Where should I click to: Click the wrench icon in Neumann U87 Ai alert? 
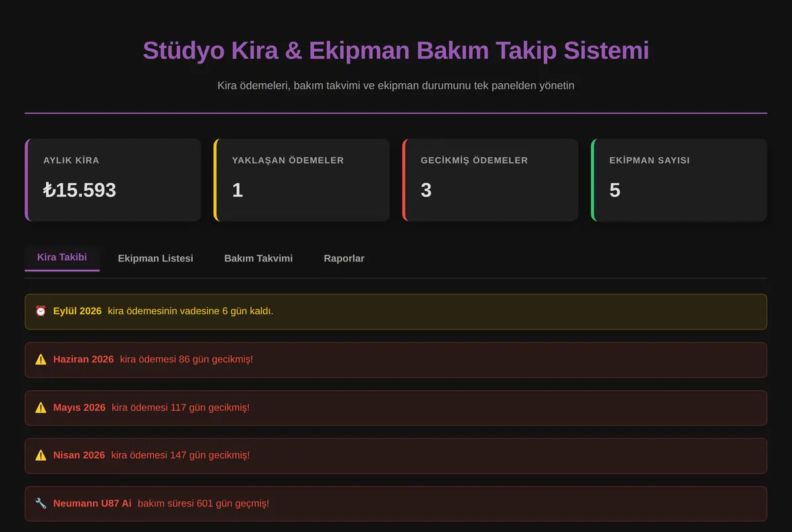point(41,503)
